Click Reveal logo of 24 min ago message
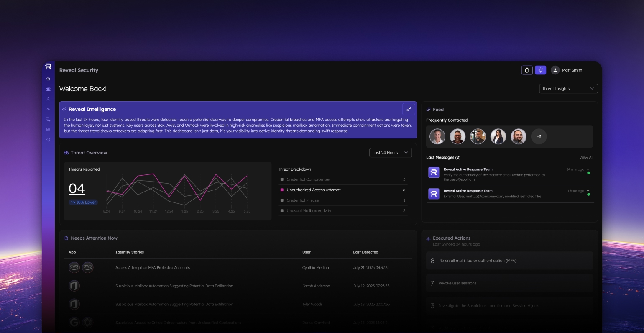This screenshot has width=644, height=333. pyautogui.click(x=434, y=172)
